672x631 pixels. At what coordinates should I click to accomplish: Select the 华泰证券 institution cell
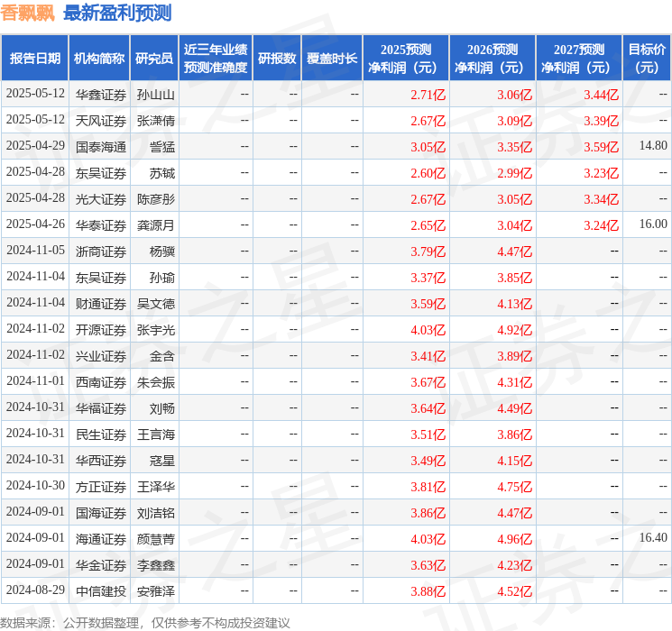pyautogui.click(x=101, y=225)
